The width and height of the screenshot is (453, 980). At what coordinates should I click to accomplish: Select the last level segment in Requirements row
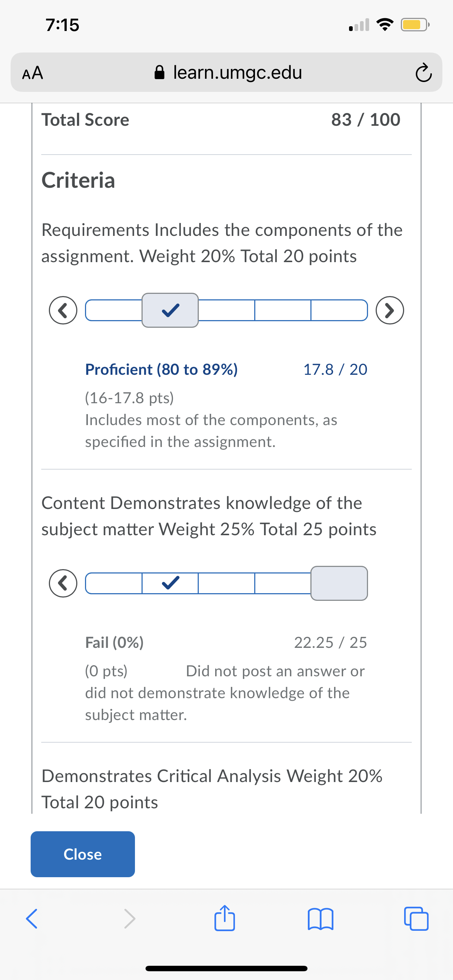[x=339, y=310]
